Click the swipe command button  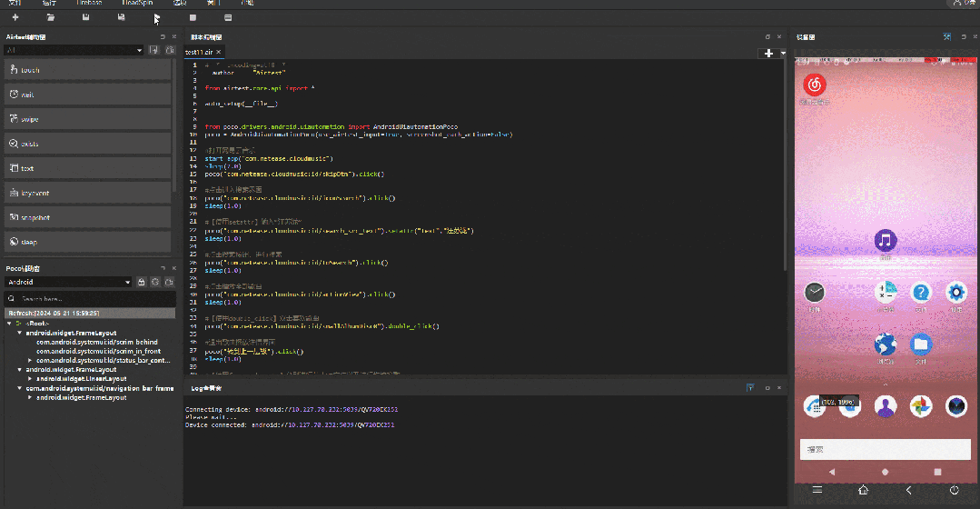point(30,119)
